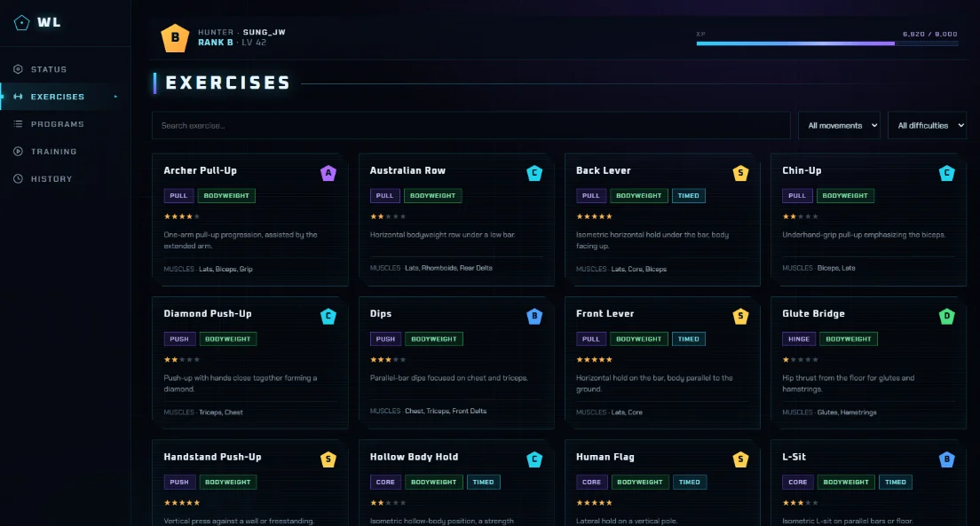Click the cyan C badge on Chin-Up
980x526 pixels.
pos(947,173)
